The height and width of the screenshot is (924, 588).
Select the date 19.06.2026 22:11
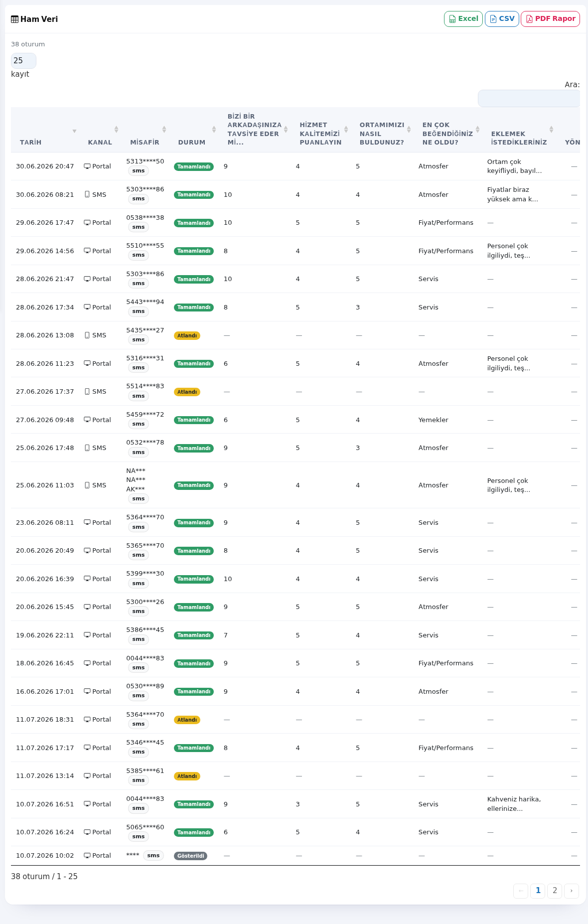click(x=45, y=635)
